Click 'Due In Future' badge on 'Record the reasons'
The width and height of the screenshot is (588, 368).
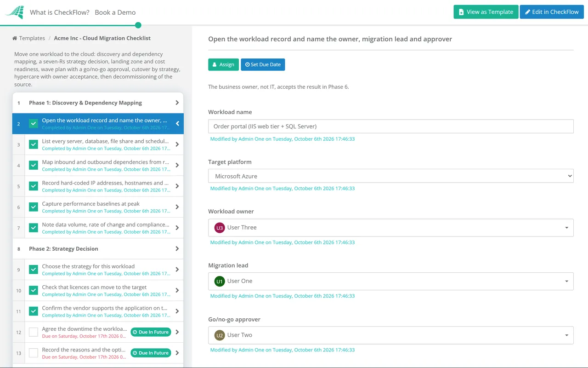tap(151, 353)
